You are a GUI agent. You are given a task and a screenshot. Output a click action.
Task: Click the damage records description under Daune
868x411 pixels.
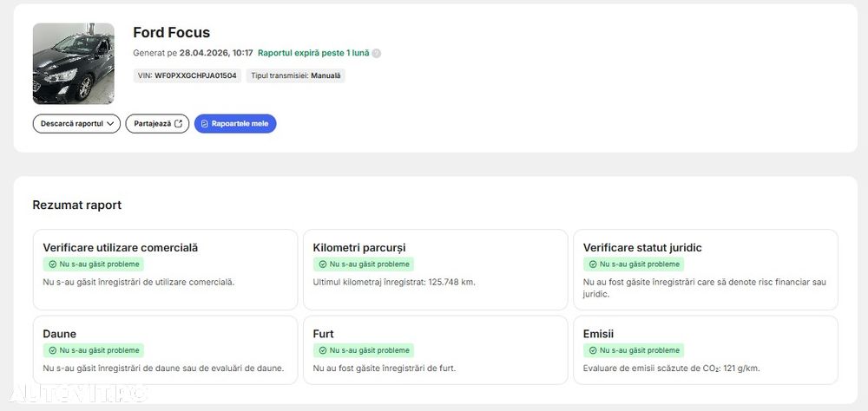tap(163, 369)
